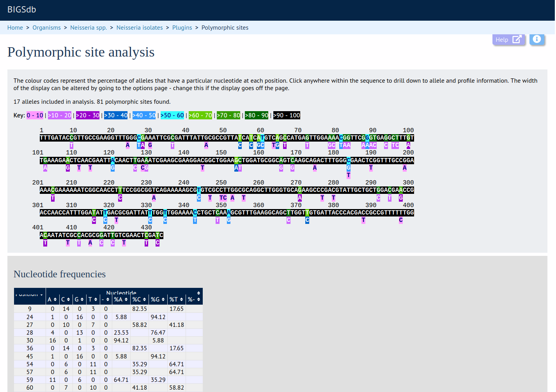Screen dimensions: 556x392
Task: Click the >90 - 100 black key swatch
Action: click(287, 115)
